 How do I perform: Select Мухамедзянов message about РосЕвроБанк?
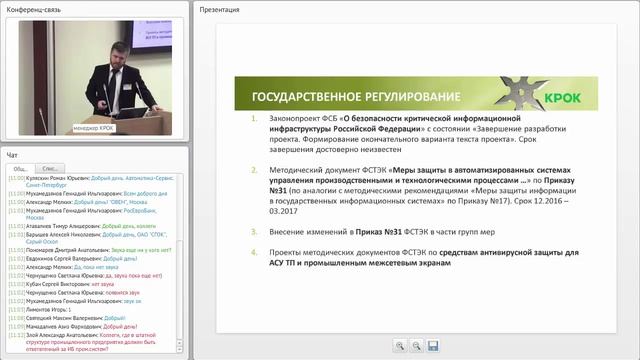83,214
